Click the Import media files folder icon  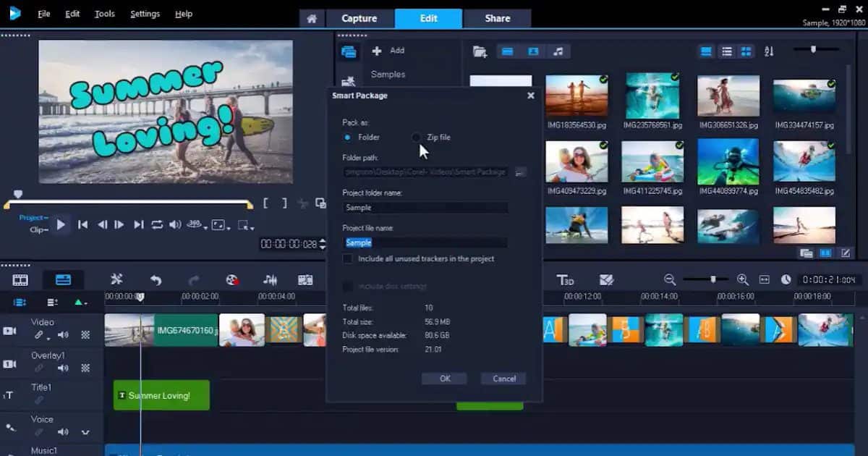pyautogui.click(x=479, y=51)
